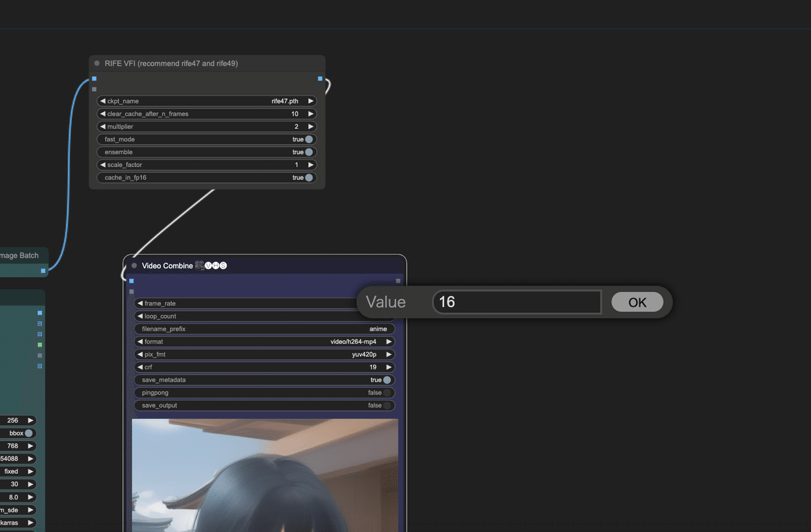
Task: Click the crf value 19
Action: point(372,367)
